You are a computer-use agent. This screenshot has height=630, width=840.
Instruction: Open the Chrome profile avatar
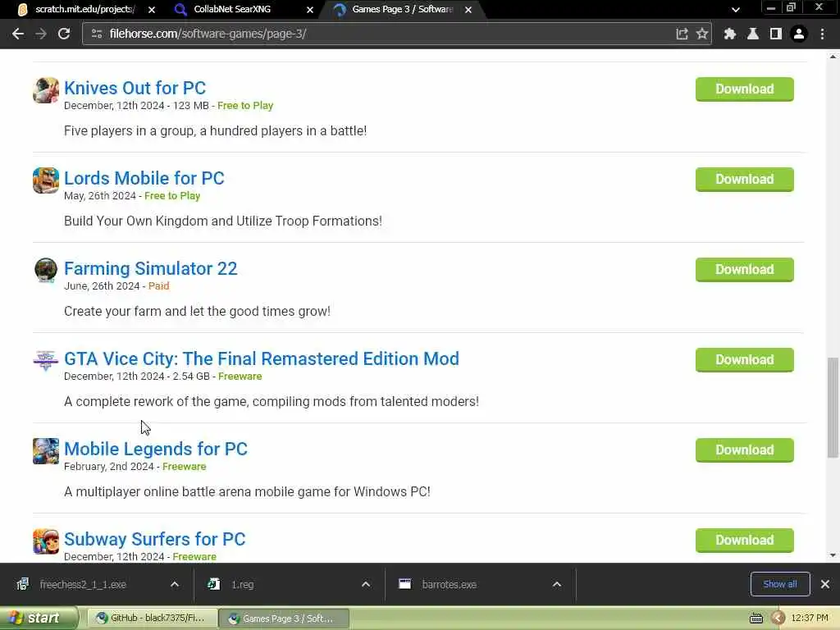tap(799, 34)
